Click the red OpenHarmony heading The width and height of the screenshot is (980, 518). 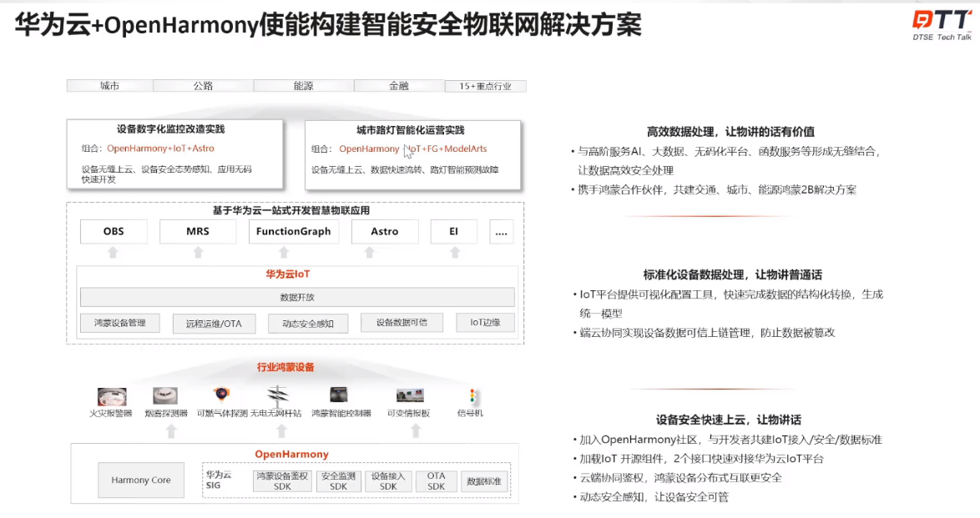pos(291,455)
